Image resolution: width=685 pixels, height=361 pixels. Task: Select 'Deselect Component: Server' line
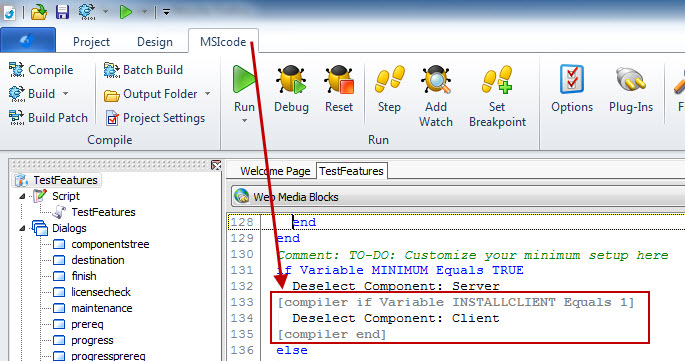(396, 286)
